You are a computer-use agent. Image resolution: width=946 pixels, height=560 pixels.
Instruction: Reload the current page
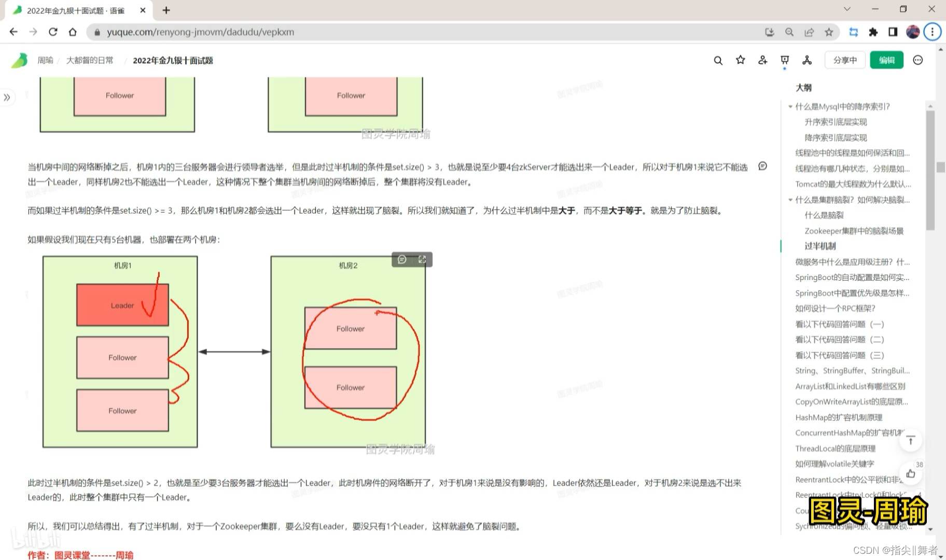coord(53,32)
